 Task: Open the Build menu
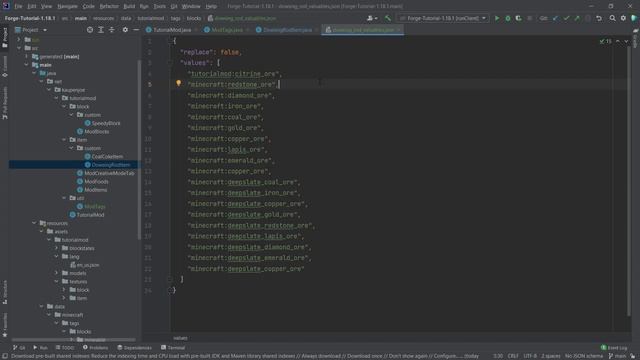pyautogui.click(x=129, y=6)
